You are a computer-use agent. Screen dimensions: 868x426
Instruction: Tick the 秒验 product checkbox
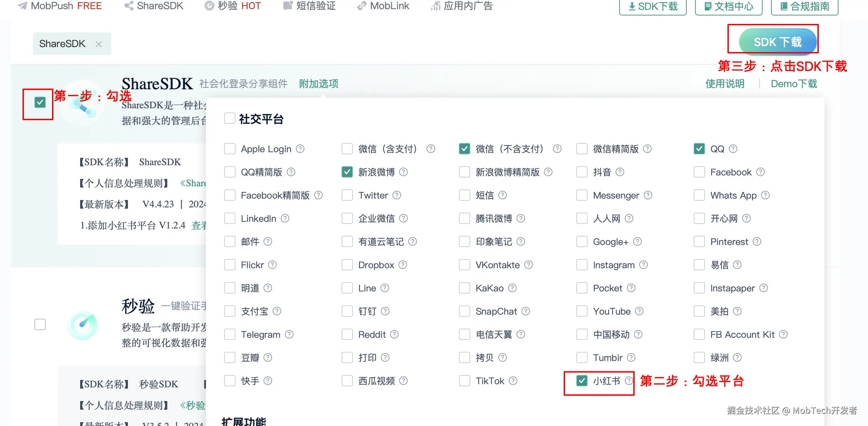(40, 324)
